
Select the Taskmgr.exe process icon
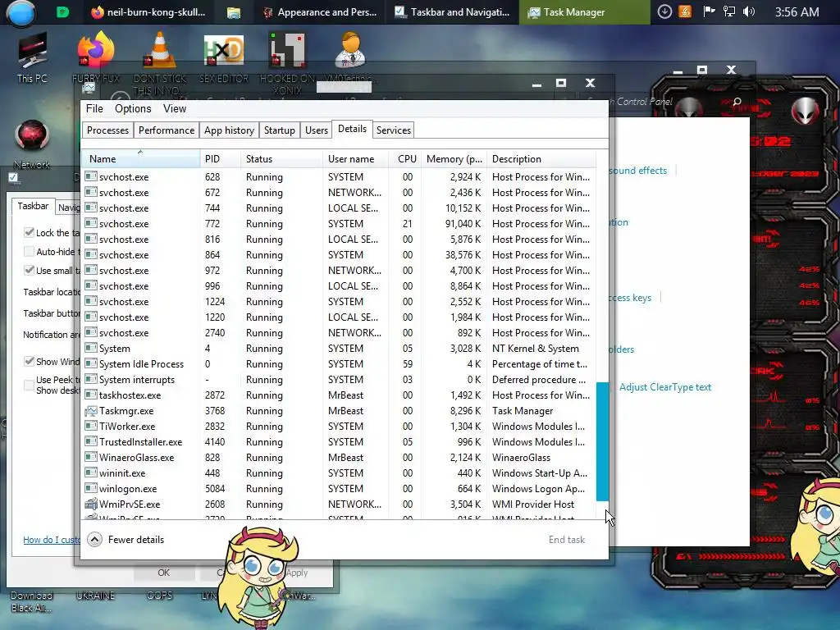(90, 411)
